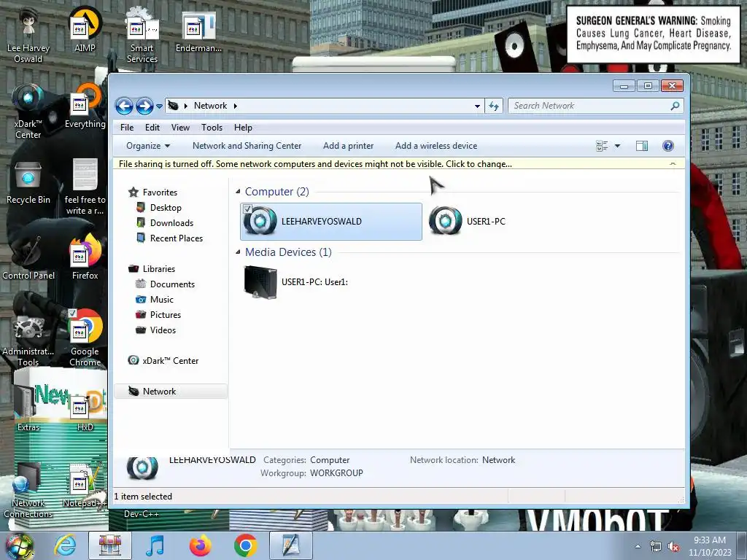This screenshot has height=560, width=747.
Task: Uncheck the LEEHARVEYOSWALD item checkbox
Action: click(x=247, y=209)
